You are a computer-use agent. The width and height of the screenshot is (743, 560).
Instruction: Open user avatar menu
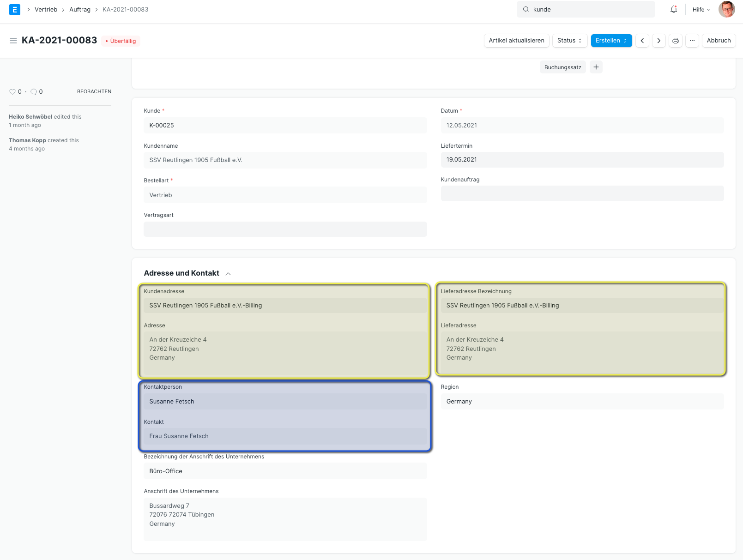coord(727,9)
